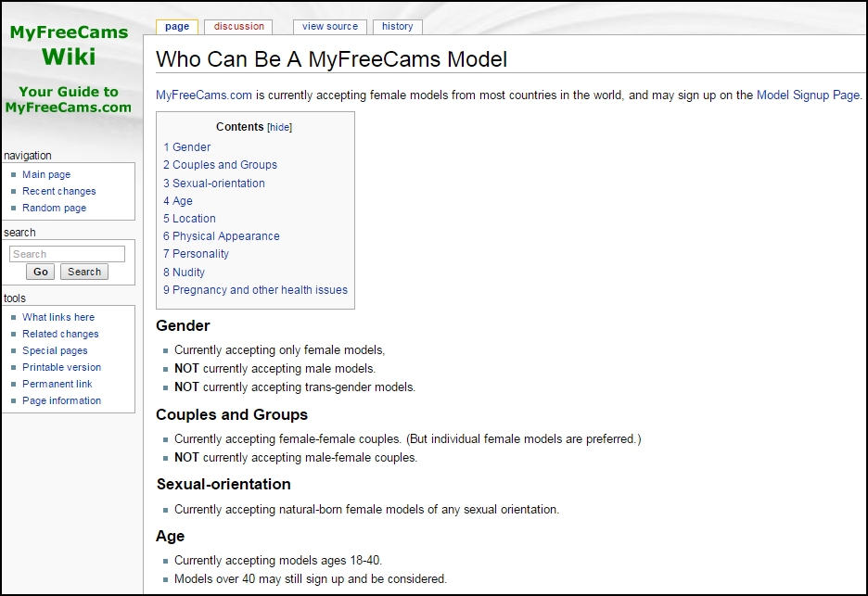The image size is (868, 596).
Task: Open Related changes tool
Action: point(60,335)
